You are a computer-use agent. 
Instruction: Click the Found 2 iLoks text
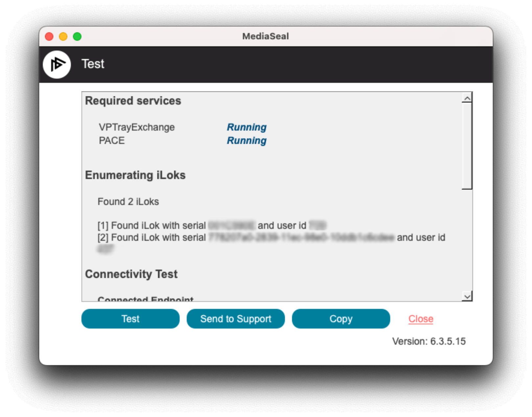(x=128, y=202)
